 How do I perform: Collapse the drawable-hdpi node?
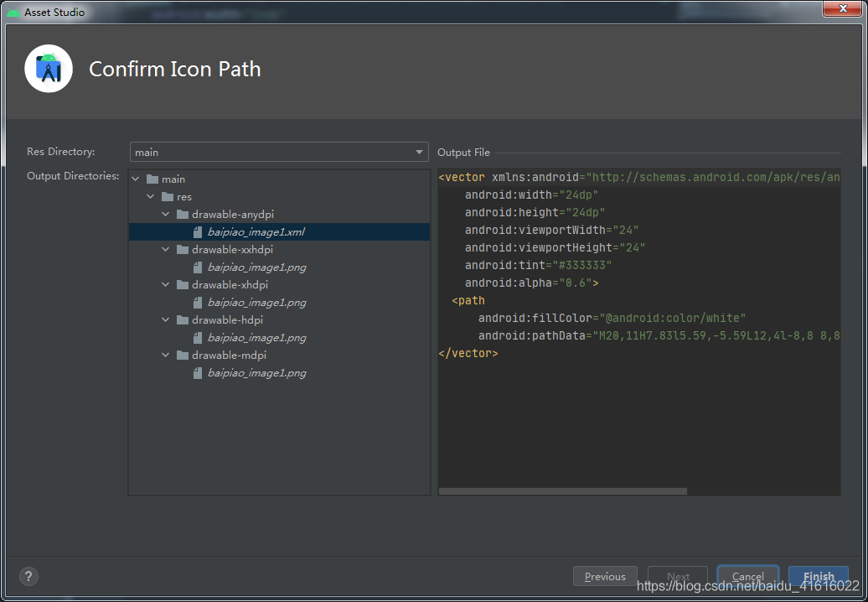point(166,320)
